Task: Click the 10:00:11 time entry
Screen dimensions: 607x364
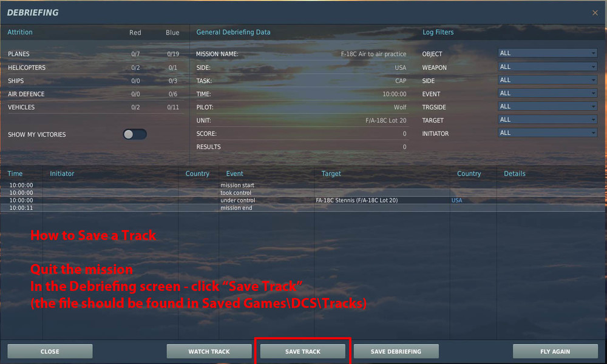Action: 21,207
